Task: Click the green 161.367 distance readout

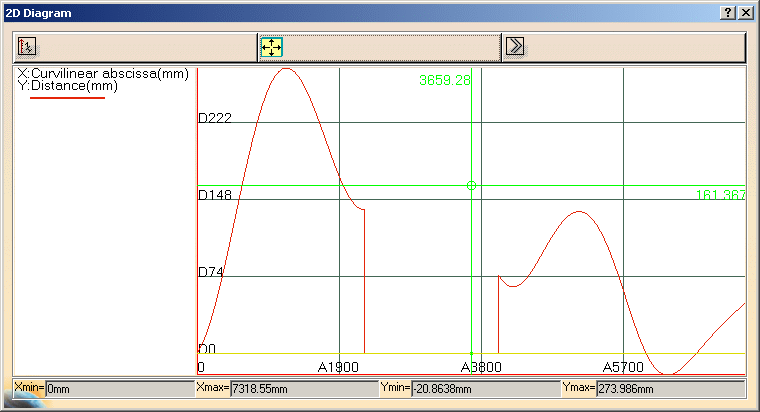Action: [720, 195]
